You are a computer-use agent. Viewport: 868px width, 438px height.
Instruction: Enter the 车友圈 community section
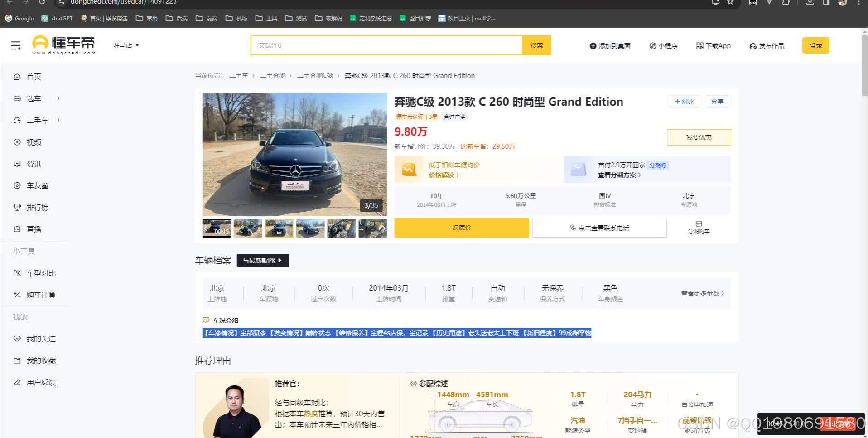click(x=36, y=185)
